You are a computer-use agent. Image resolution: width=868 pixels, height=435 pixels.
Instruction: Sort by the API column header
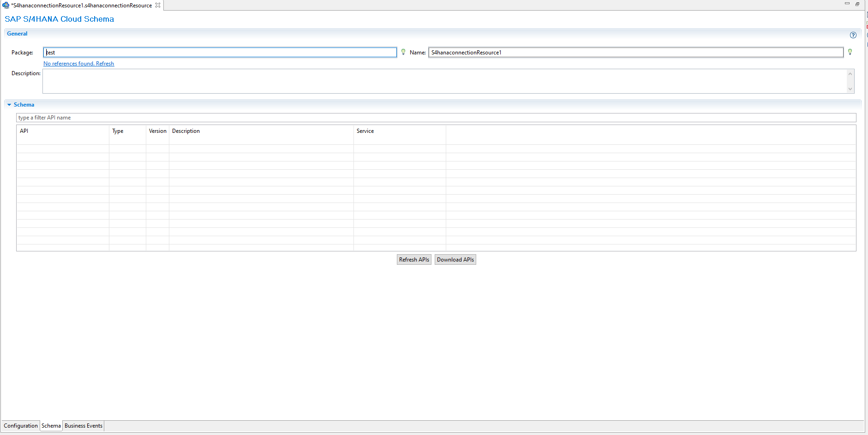[x=63, y=131]
